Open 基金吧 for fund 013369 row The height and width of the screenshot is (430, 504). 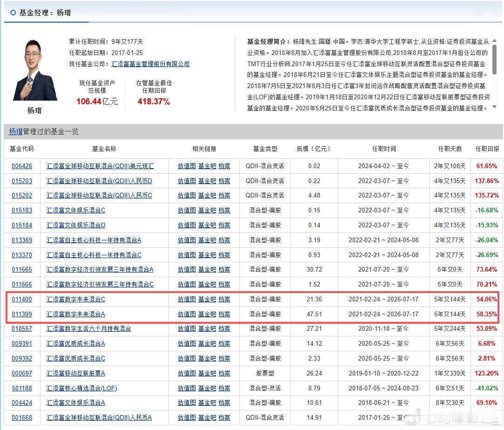click(x=207, y=240)
